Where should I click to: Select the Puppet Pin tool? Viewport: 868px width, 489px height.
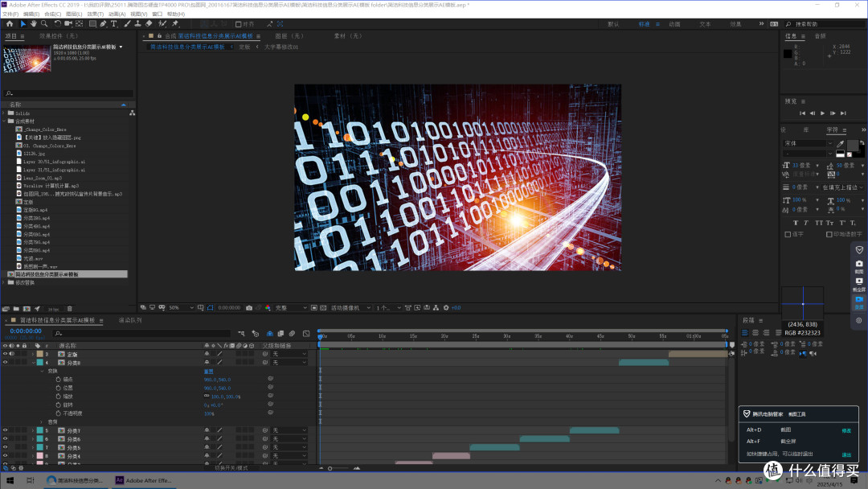click(175, 24)
